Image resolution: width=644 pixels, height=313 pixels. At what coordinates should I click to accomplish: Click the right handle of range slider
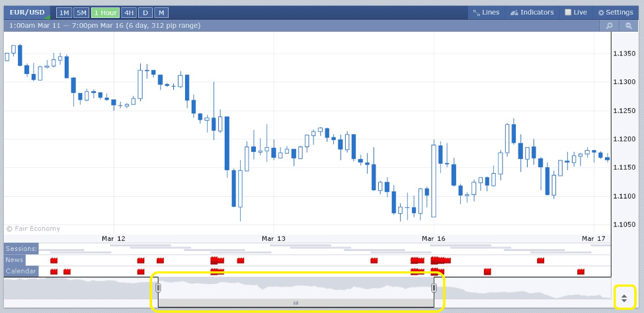[x=434, y=288]
